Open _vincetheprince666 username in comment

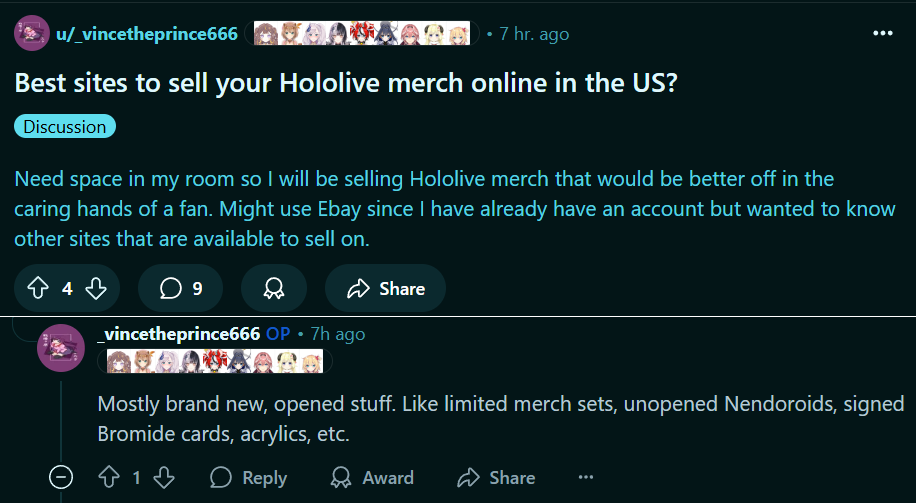(x=179, y=333)
